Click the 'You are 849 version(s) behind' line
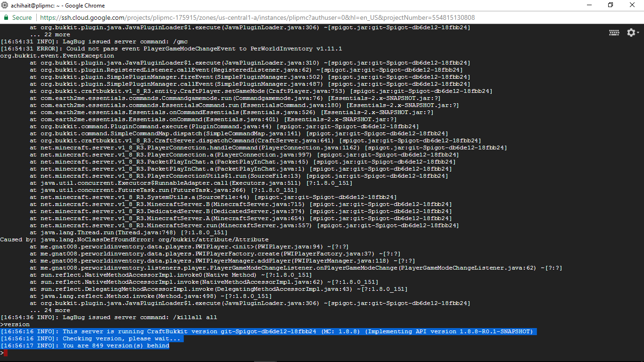The width and height of the screenshot is (644, 362). tap(85, 346)
